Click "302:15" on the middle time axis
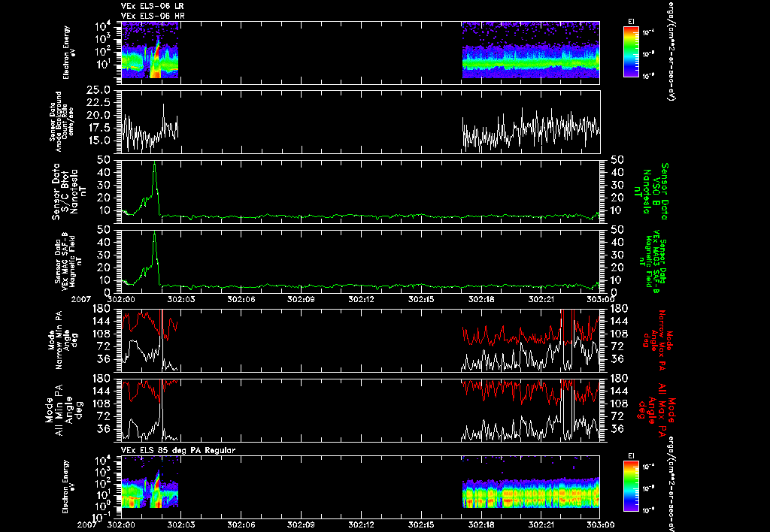The width and height of the screenshot is (770, 532). (421, 299)
